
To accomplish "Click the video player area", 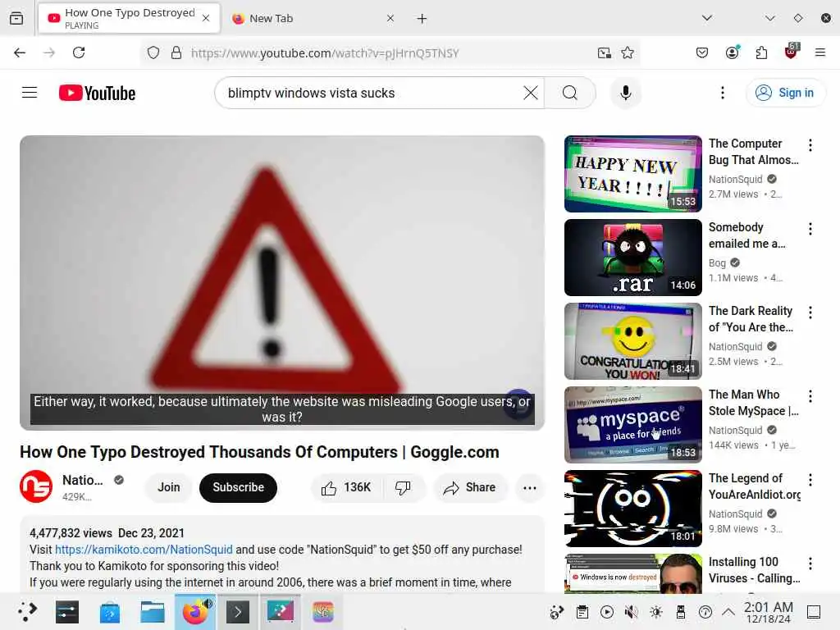I will pos(282,282).
